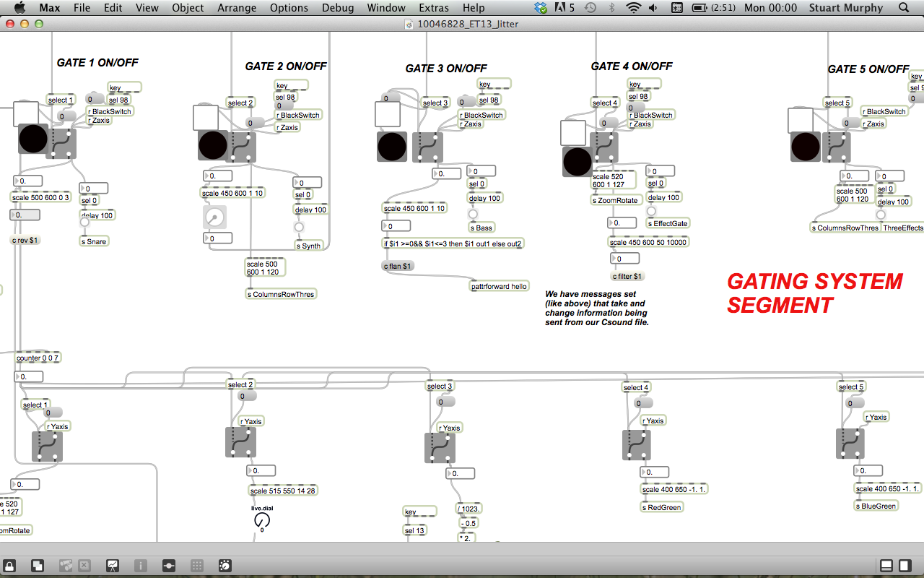The width and height of the screenshot is (924, 578).
Task: Click the 'c rev $1' message box
Action: coord(25,240)
